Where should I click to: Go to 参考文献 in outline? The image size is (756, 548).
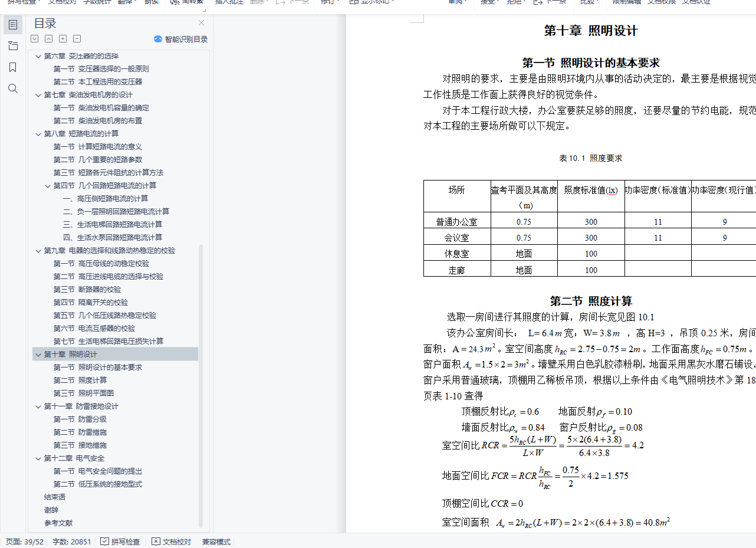click(58, 523)
